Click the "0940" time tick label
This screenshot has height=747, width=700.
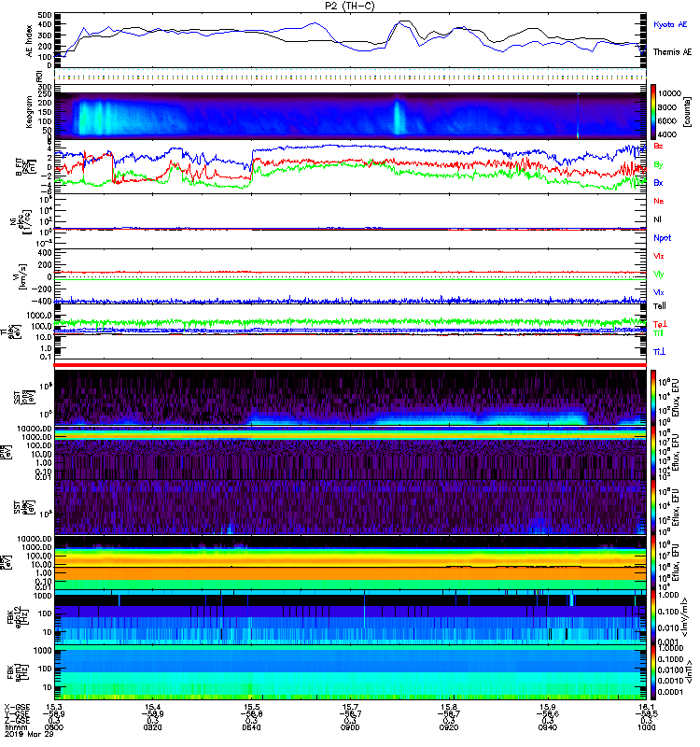[548, 727]
